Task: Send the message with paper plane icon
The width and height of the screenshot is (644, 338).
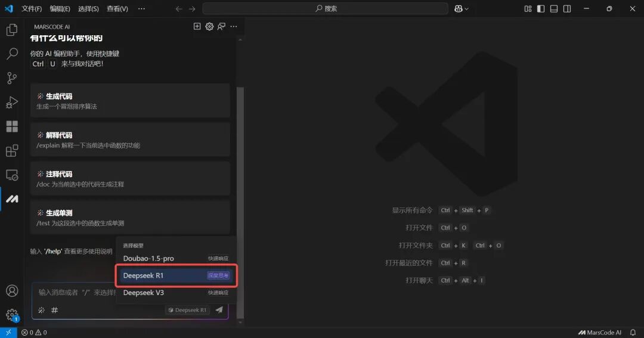Action: (x=219, y=310)
